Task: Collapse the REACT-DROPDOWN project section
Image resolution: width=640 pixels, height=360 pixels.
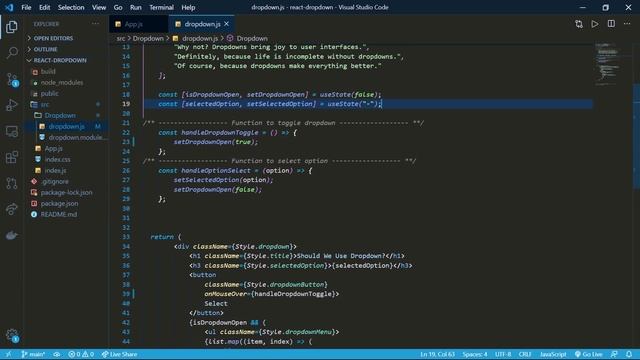Action: (x=60, y=60)
